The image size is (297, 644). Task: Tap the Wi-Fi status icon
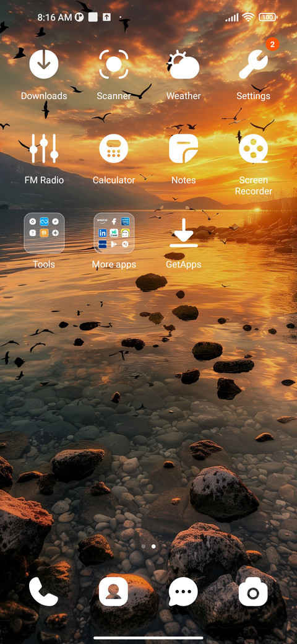(x=247, y=17)
